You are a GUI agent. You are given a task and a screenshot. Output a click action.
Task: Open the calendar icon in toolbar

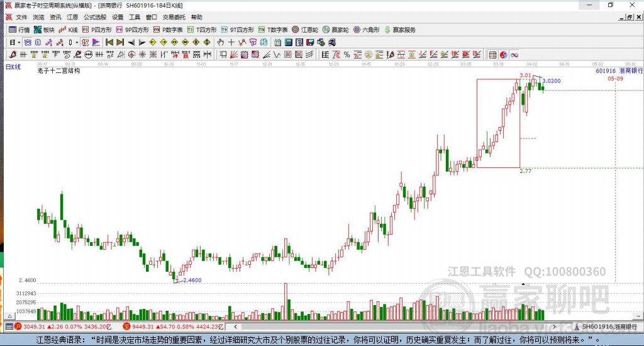[277, 42]
